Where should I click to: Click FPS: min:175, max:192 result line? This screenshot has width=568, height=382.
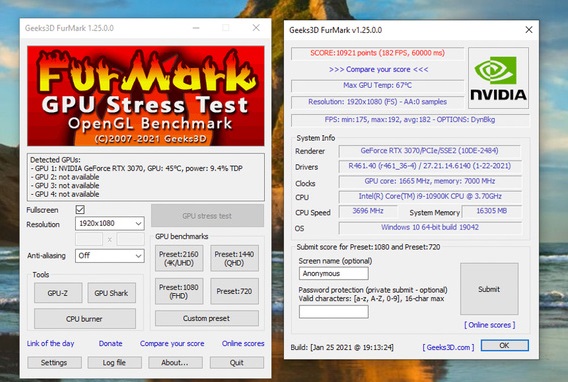(410, 119)
